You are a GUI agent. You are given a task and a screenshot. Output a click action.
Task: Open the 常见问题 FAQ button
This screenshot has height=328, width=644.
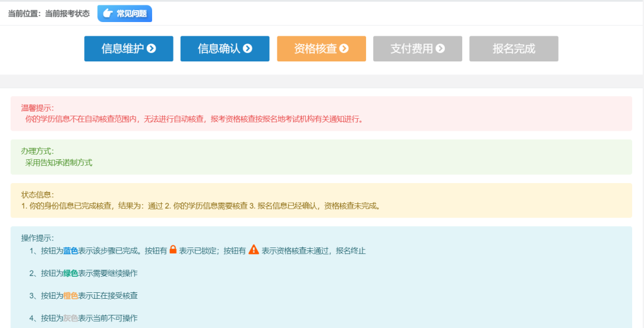click(x=125, y=14)
